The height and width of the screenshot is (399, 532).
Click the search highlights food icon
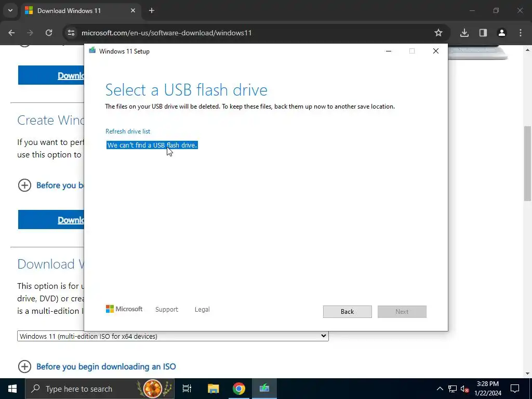click(153, 389)
